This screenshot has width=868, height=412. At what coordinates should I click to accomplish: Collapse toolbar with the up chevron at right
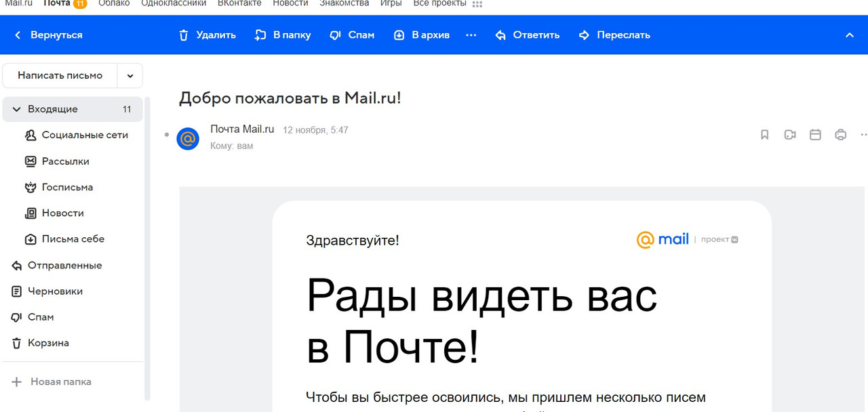point(849,35)
